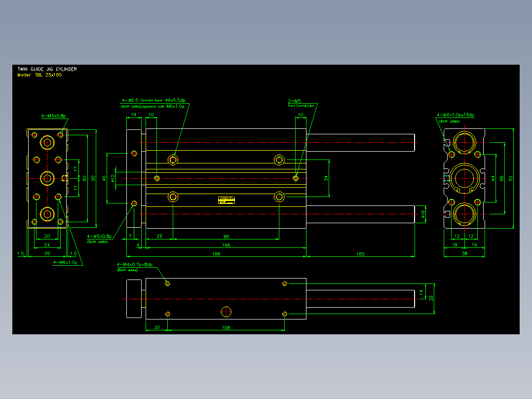Click the large center bore circle in right view
532x399 pixels.
pos(464,178)
